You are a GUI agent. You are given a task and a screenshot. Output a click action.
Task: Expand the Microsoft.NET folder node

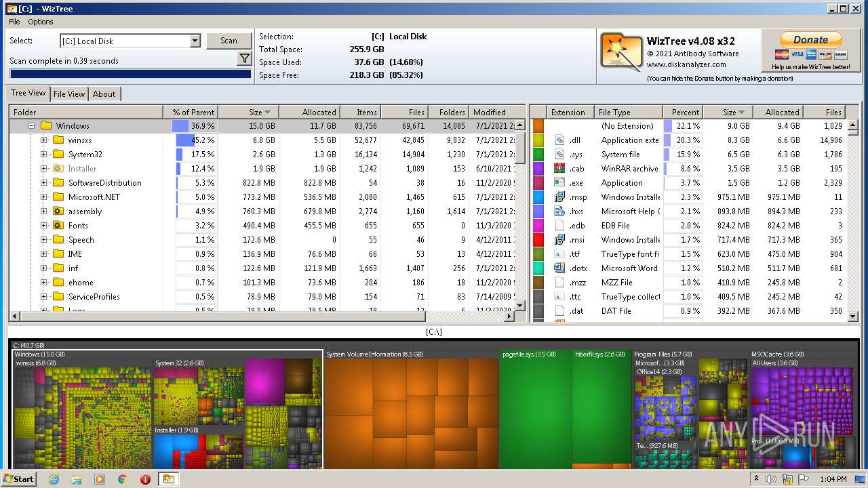coord(44,197)
